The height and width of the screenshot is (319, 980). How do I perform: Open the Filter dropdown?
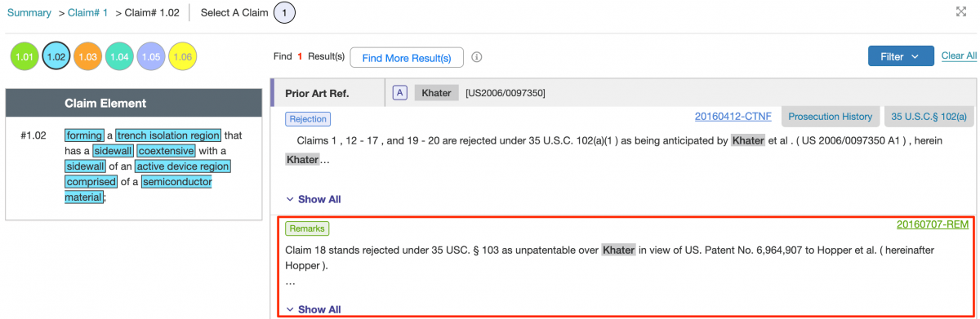900,56
